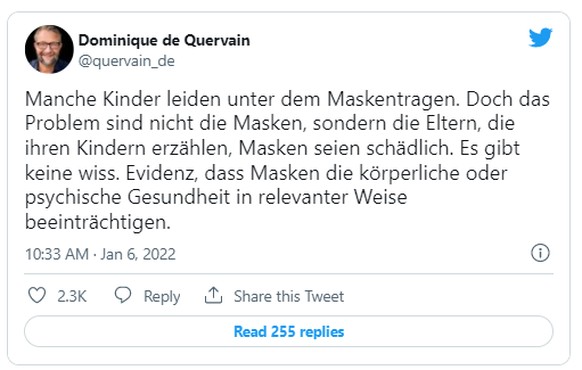The width and height of the screenshot is (582, 370).
Task: Open Dominique de Quervain's profile photo
Action: (49, 49)
